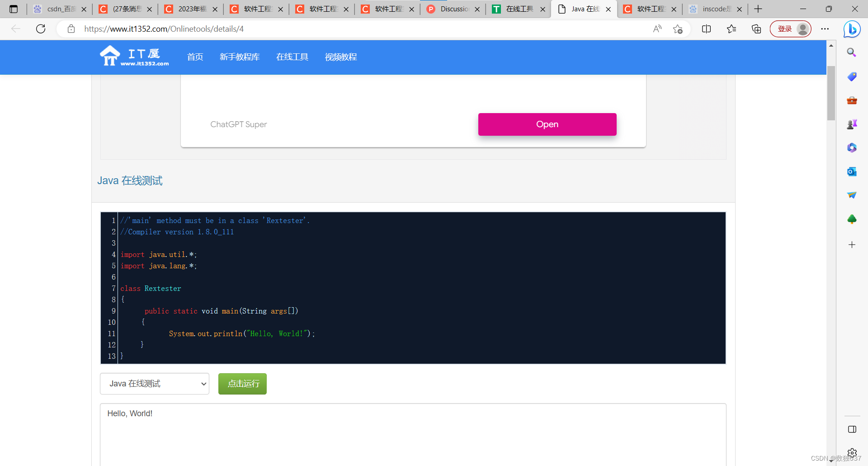Open the Collections panel
The height and width of the screenshot is (466, 868).
(x=756, y=29)
